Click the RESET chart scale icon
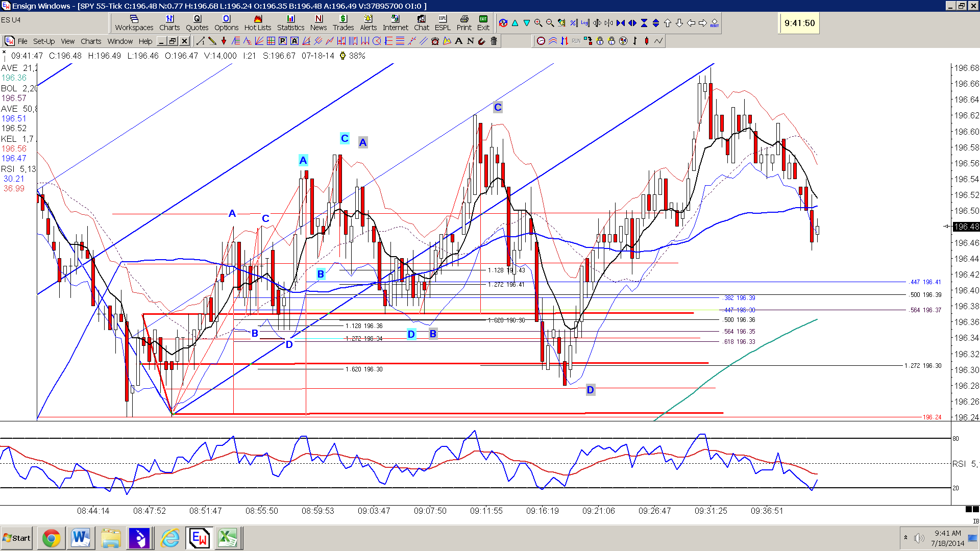 pyautogui.click(x=715, y=23)
